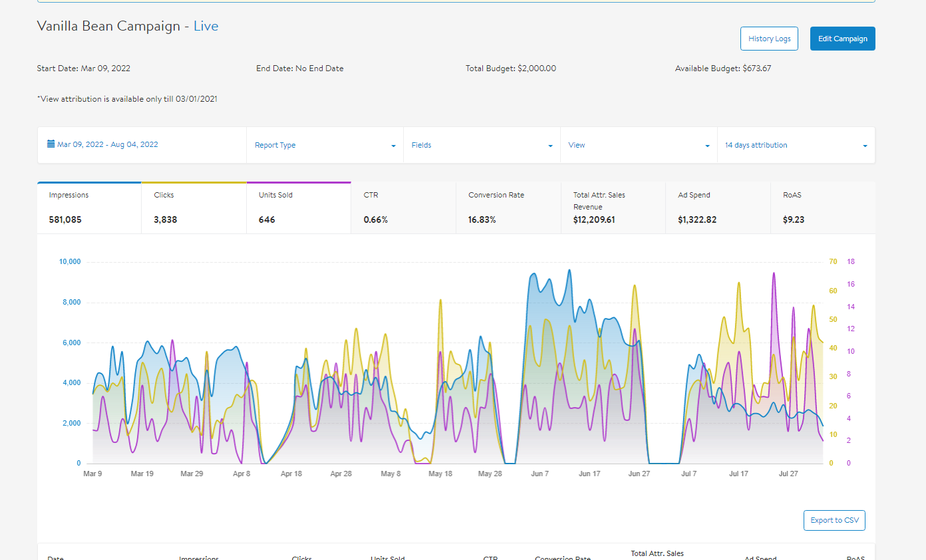Click the Jun 7 label on chart axis
The height and width of the screenshot is (560, 926).
[x=540, y=474]
